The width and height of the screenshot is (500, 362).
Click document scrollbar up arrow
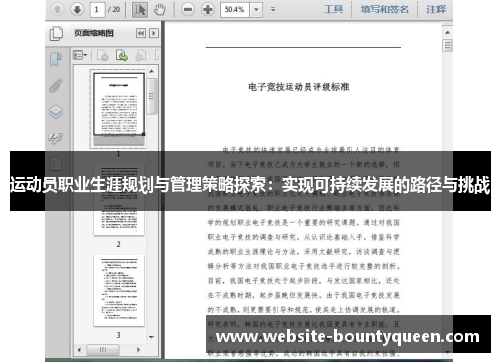coord(447,32)
